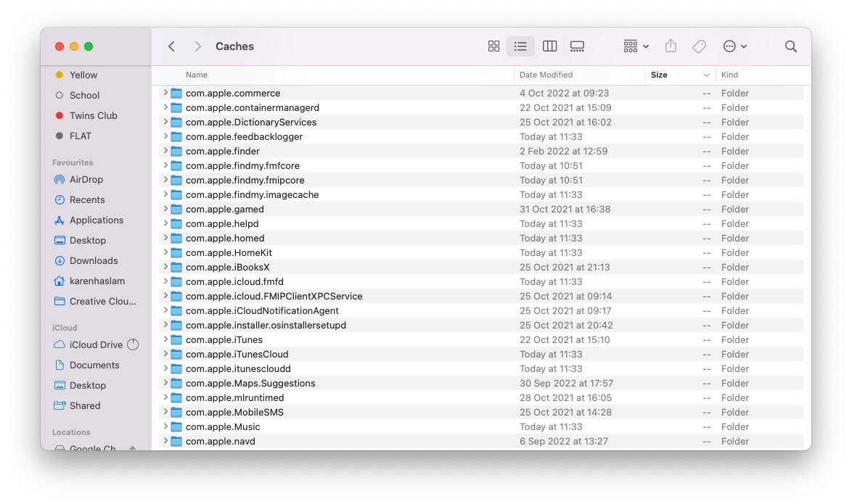Go back with the left chevron button
The height and width of the screenshot is (504, 852).
[172, 46]
